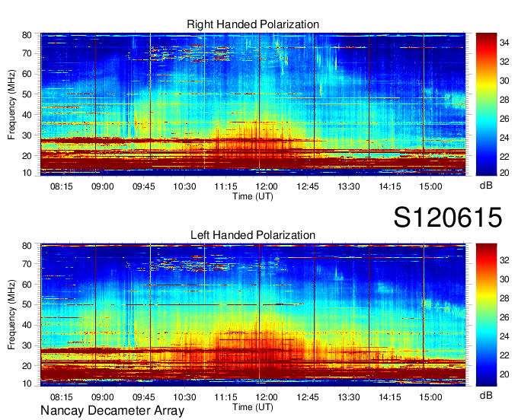
Task: Click the "26" value on the left-handed color bar
Action: pyautogui.click(x=504, y=317)
